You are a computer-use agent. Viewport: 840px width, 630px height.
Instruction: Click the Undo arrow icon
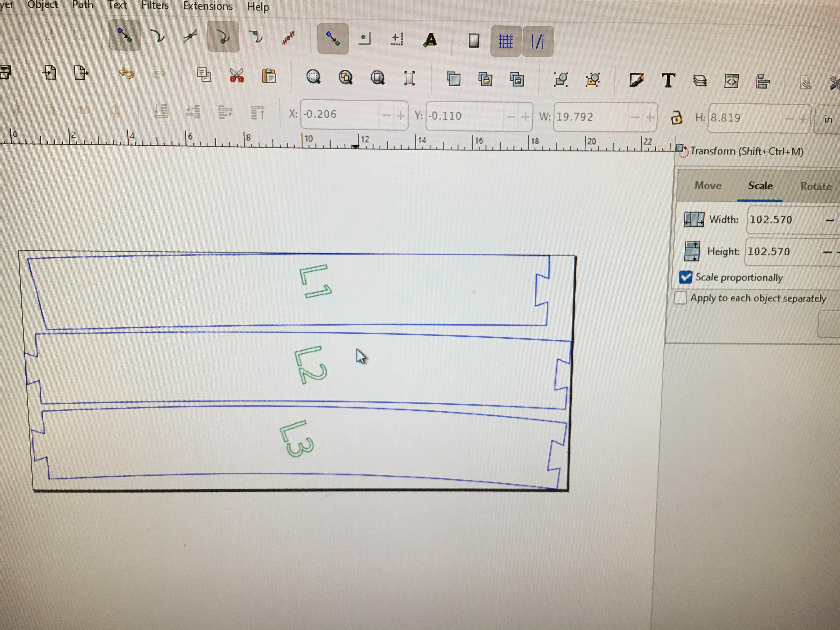click(126, 73)
